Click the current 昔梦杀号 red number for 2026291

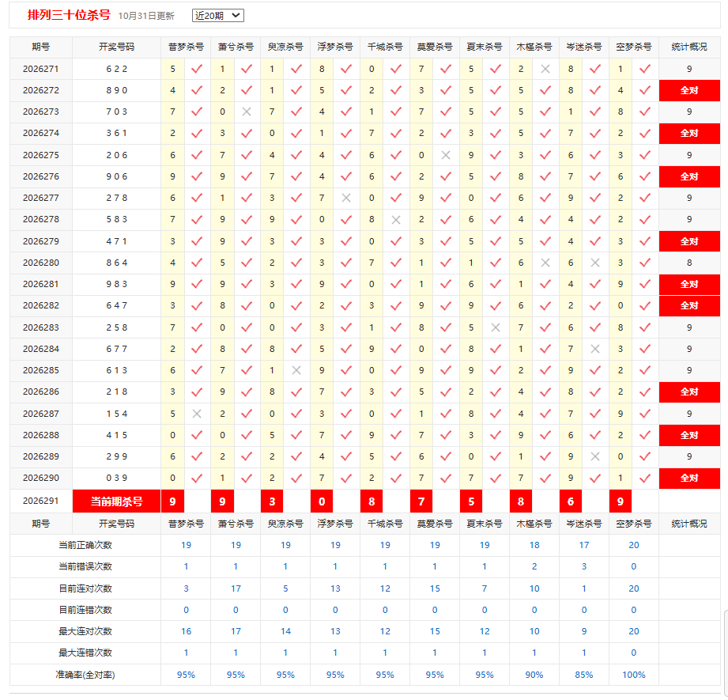point(173,501)
